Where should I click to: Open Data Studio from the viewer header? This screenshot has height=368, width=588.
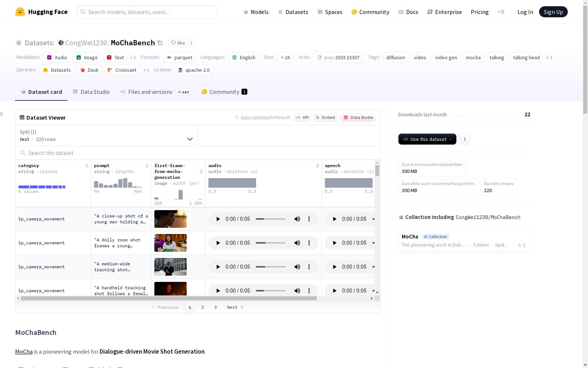point(358,117)
